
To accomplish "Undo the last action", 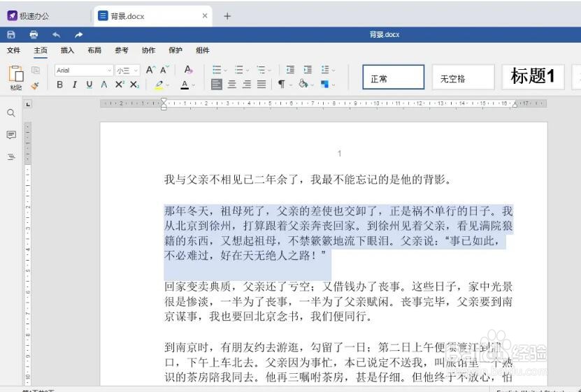I will (x=57, y=35).
